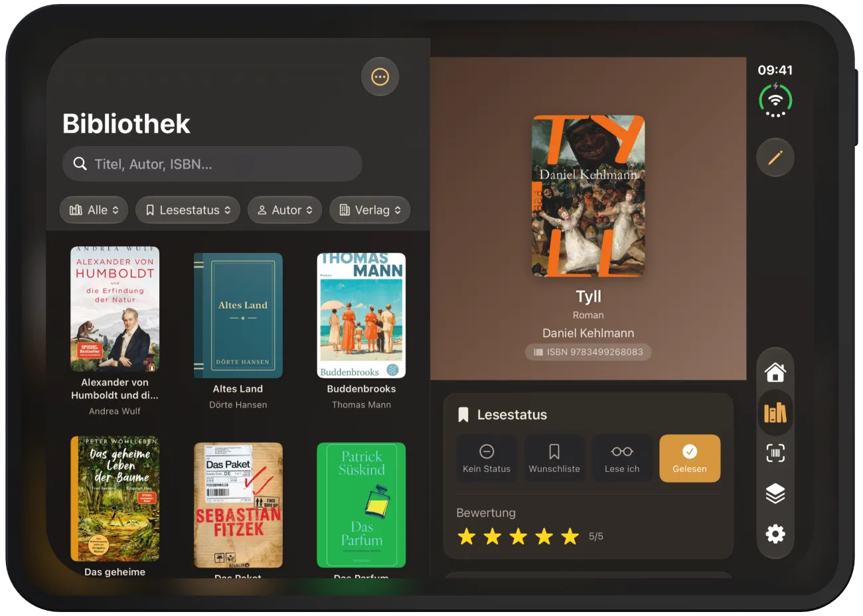Set reading status to Kein Status
Image resolution: width=863 pixels, height=616 pixels.
(x=487, y=459)
